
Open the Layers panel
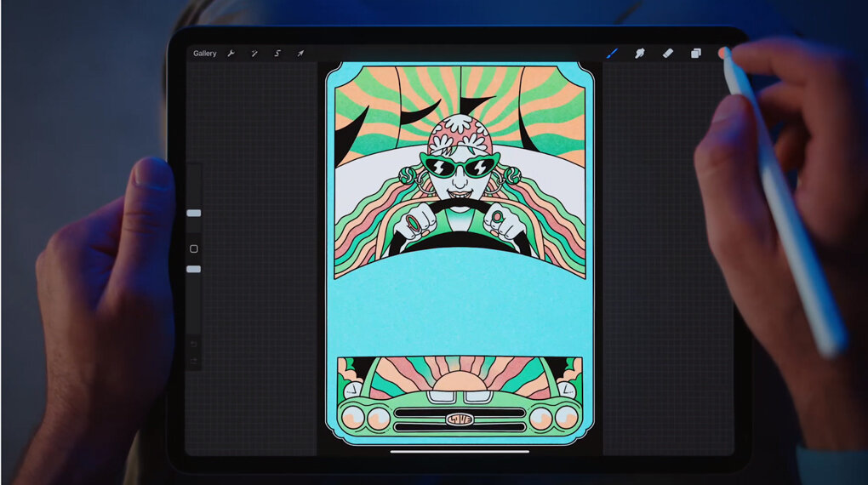tap(695, 54)
